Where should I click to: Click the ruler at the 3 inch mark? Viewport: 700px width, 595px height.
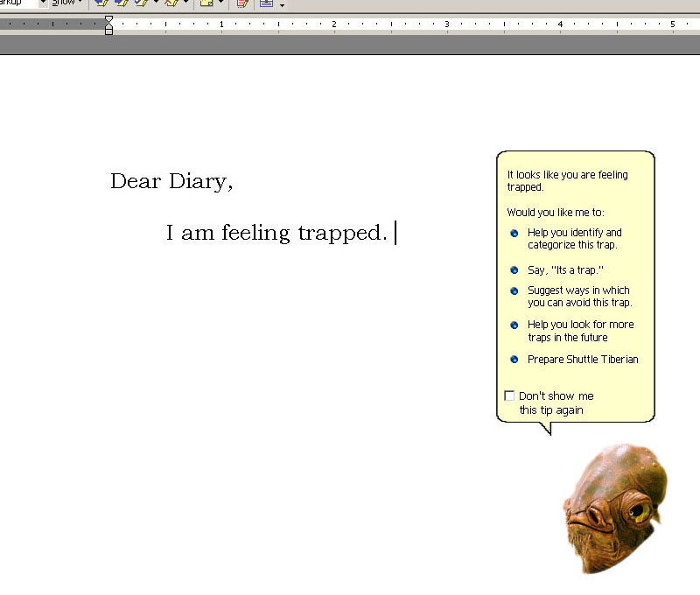coord(447,24)
